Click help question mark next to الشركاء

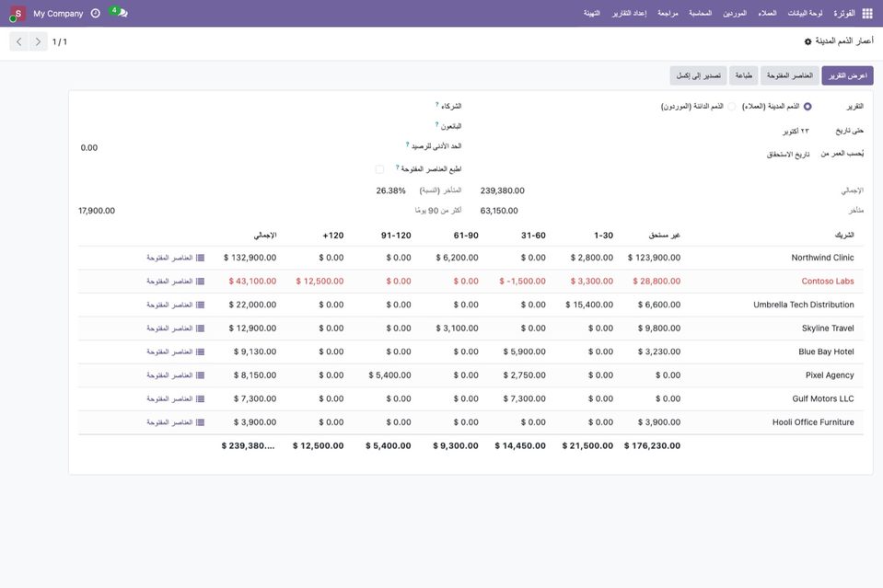(x=437, y=104)
